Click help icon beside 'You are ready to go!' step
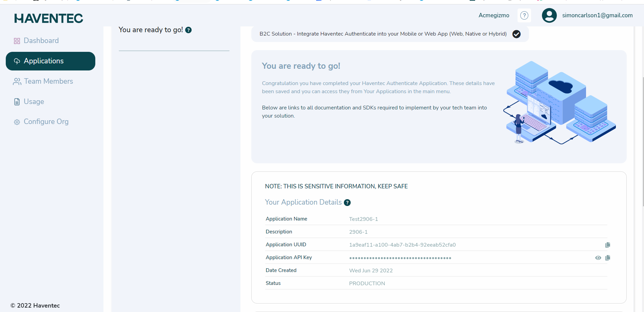The width and height of the screenshot is (644, 312). coord(189,30)
